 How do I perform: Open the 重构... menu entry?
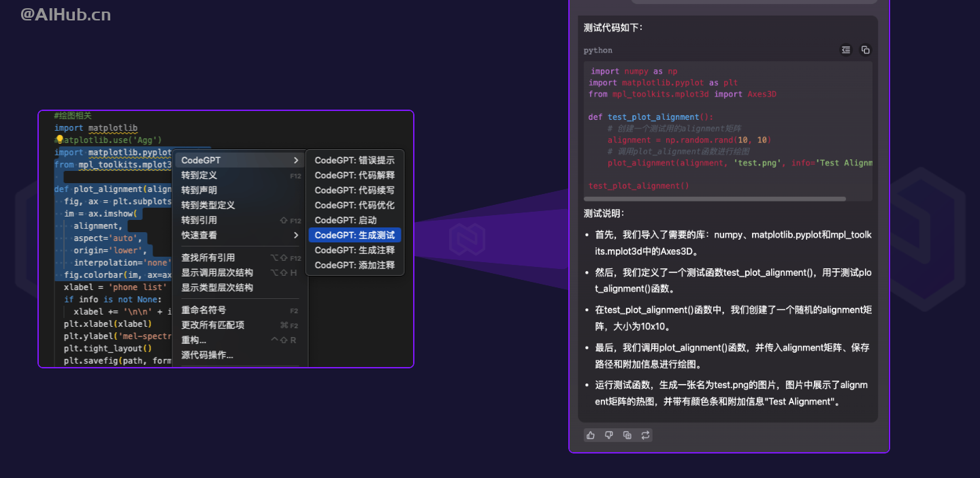(240, 340)
